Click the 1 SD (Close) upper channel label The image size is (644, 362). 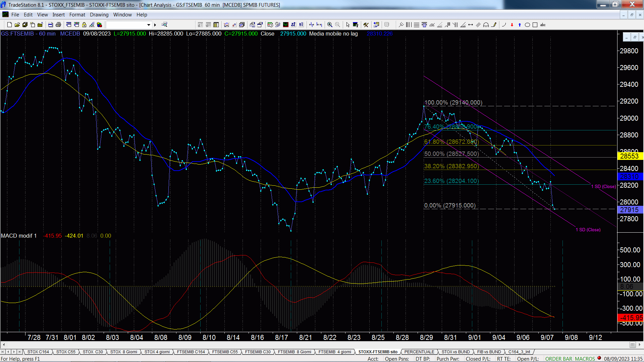click(x=603, y=187)
